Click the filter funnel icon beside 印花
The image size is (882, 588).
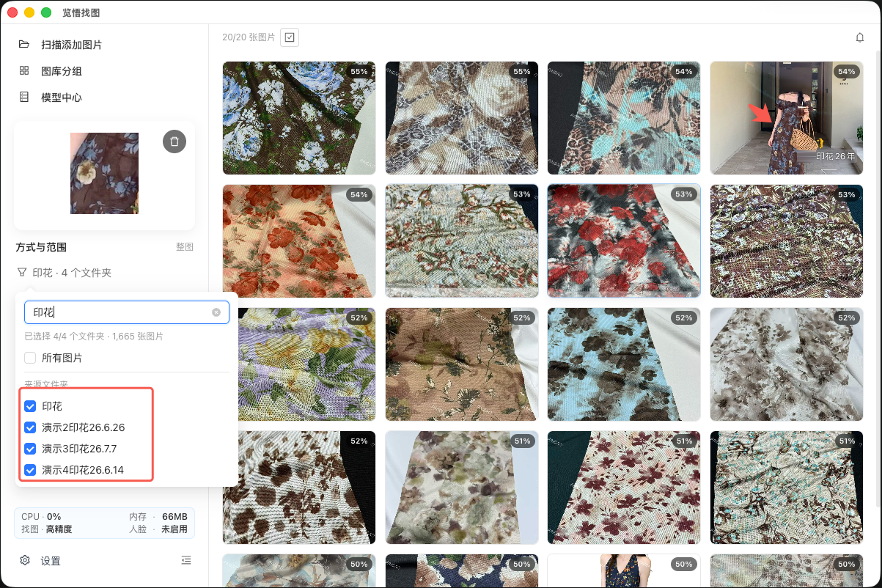[x=22, y=273]
